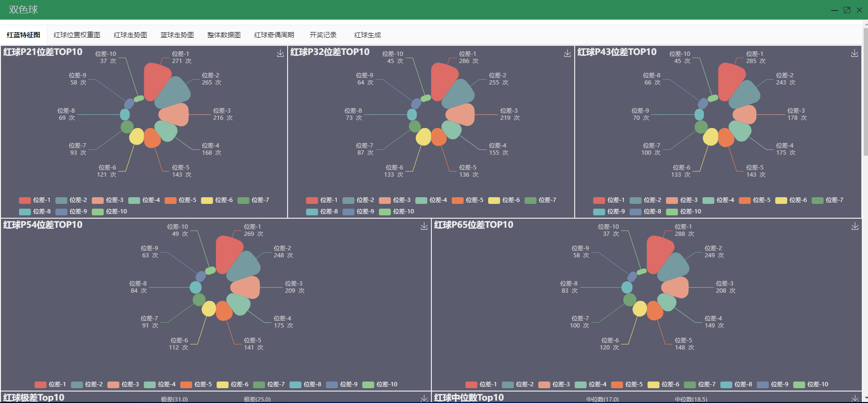
Task: Toggle 位差-10 legend in P54 chart
Action: point(380,384)
